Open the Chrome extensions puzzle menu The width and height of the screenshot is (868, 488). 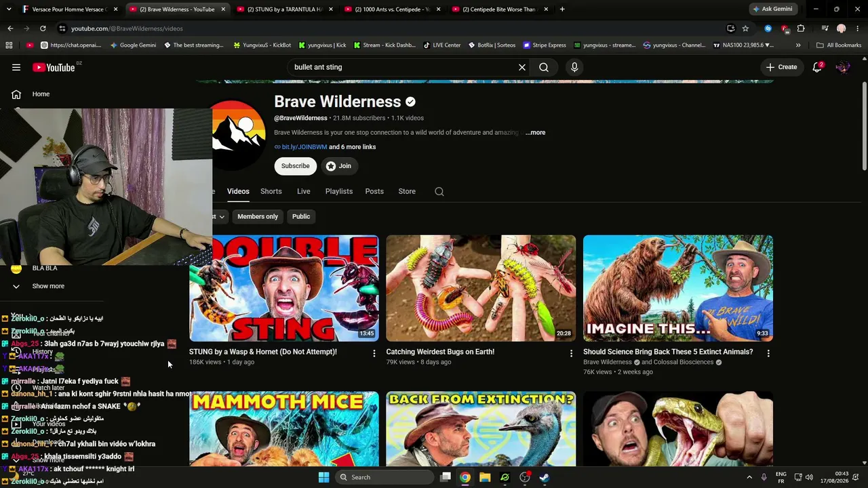(x=801, y=28)
